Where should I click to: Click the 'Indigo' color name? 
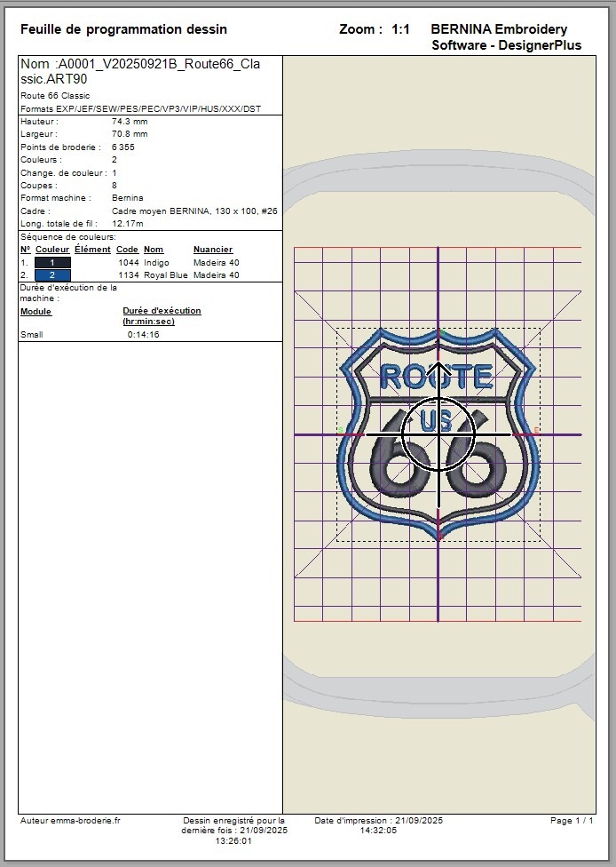click(x=156, y=263)
